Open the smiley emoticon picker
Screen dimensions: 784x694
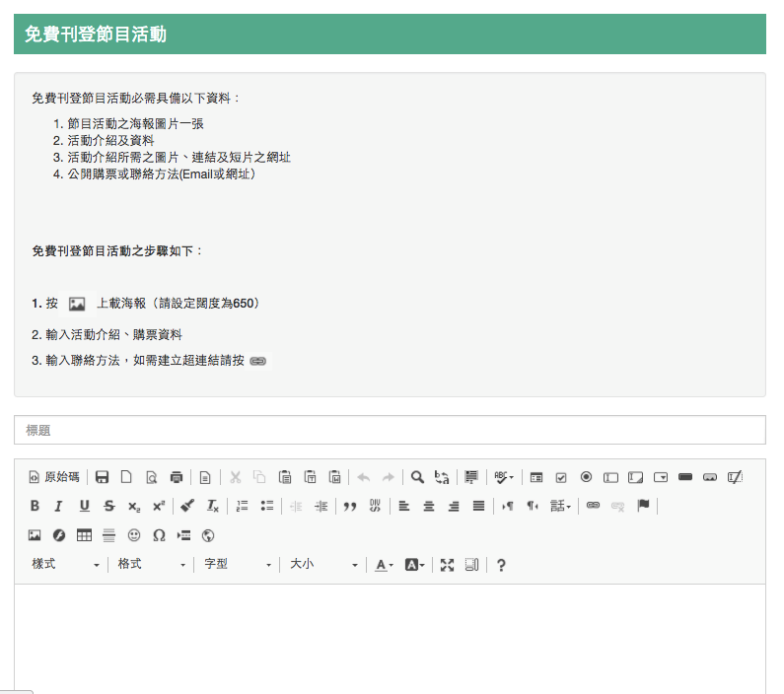134,535
